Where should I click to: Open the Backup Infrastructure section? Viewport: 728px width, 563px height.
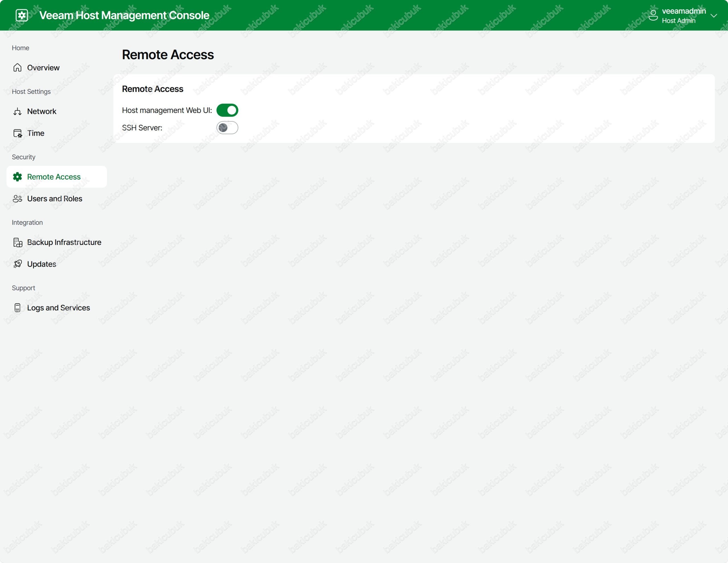tap(64, 242)
